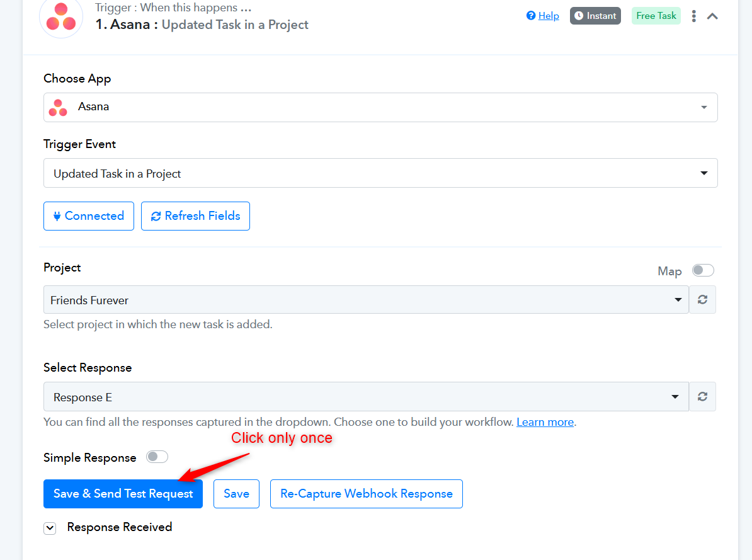Click the Asana icon inside Choose App field
This screenshot has height=560, width=752.
coord(58,108)
